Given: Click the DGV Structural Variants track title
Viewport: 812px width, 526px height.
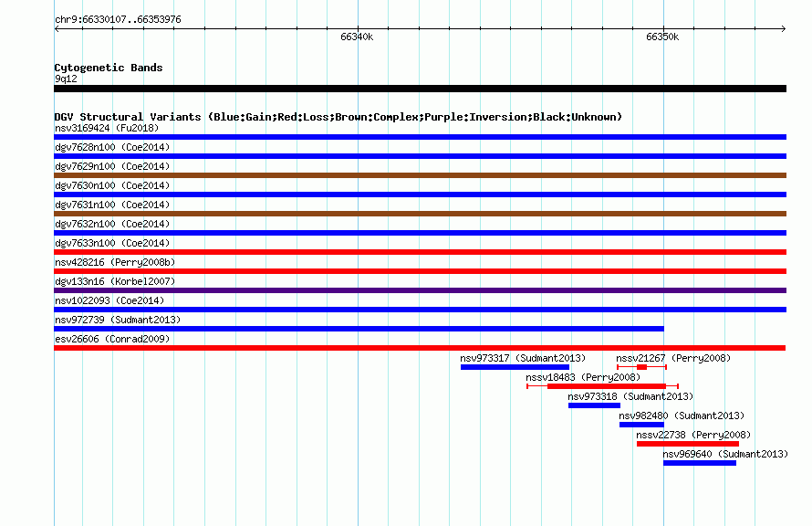Looking at the screenshot, I should (x=338, y=117).
